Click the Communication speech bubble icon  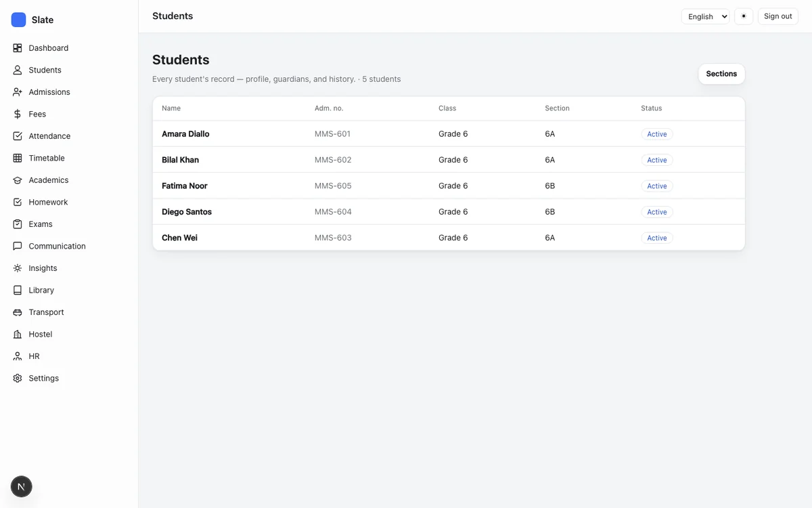click(x=18, y=246)
